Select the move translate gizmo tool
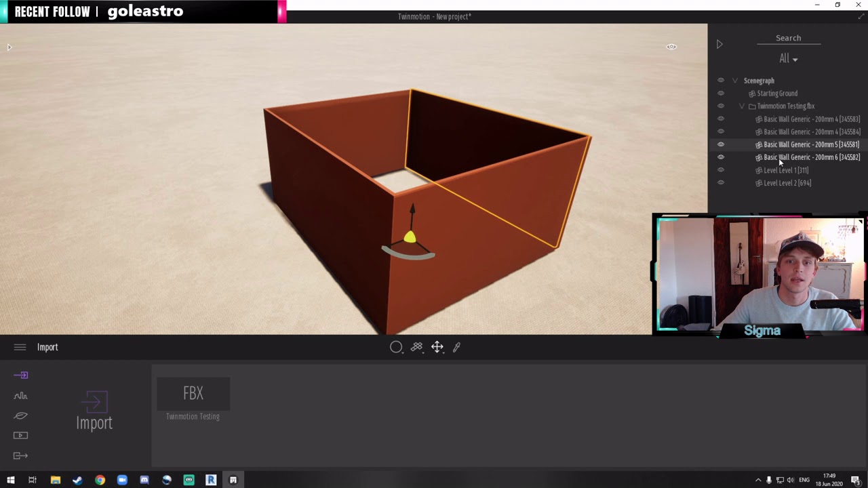 (437, 347)
